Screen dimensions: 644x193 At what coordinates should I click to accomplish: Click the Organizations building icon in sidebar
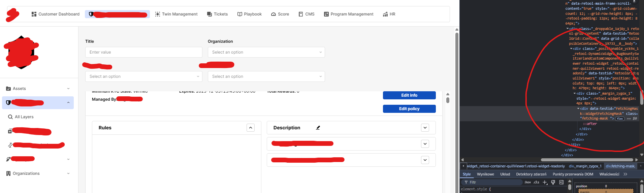point(8,173)
